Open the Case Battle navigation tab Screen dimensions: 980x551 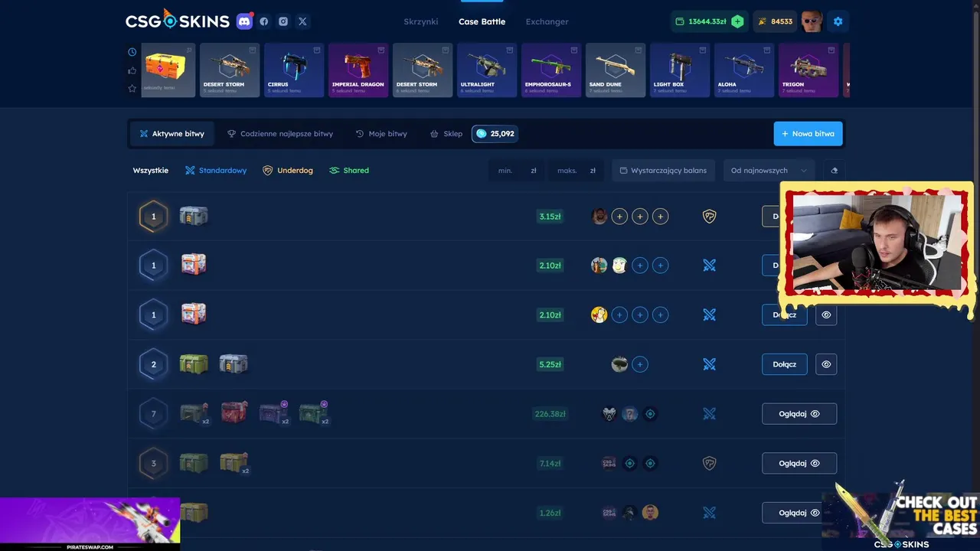pyautogui.click(x=482, y=21)
